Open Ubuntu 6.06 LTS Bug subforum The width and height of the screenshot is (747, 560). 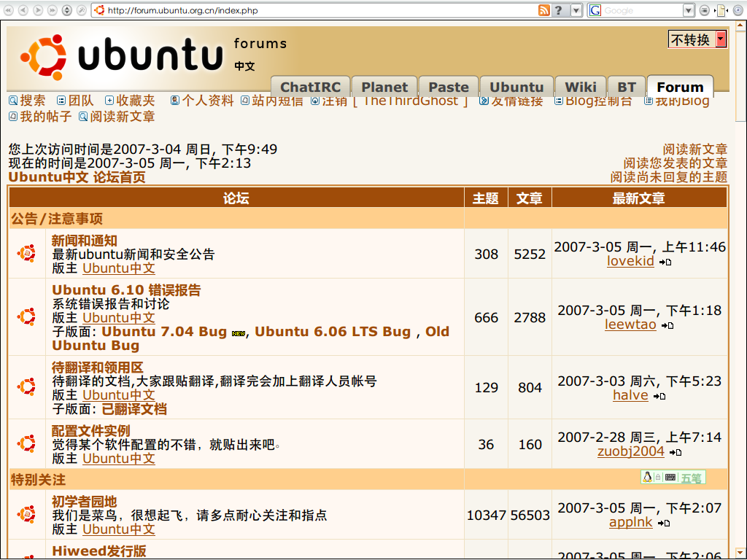pyautogui.click(x=333, y=332)
